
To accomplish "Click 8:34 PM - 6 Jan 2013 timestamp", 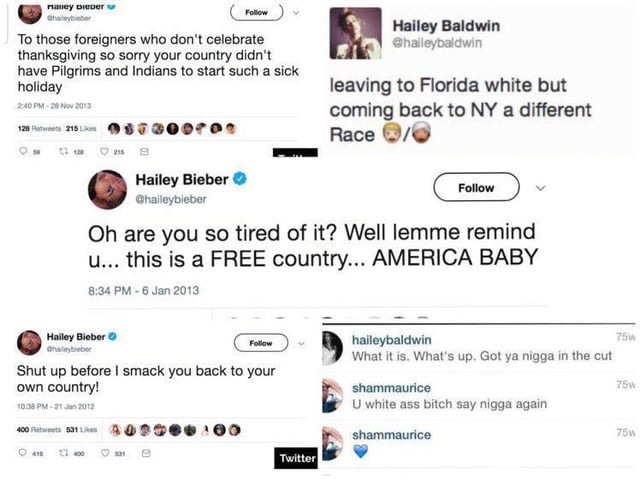I will click(144, 291).
